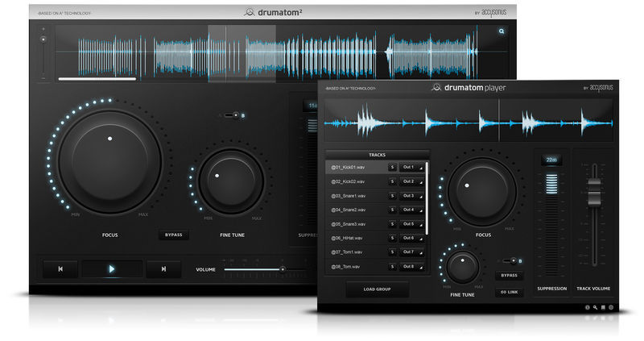This screenshot has height=341, width=644.
Task: Click the last round icon in player footer
Action: [x=611, y=307]
